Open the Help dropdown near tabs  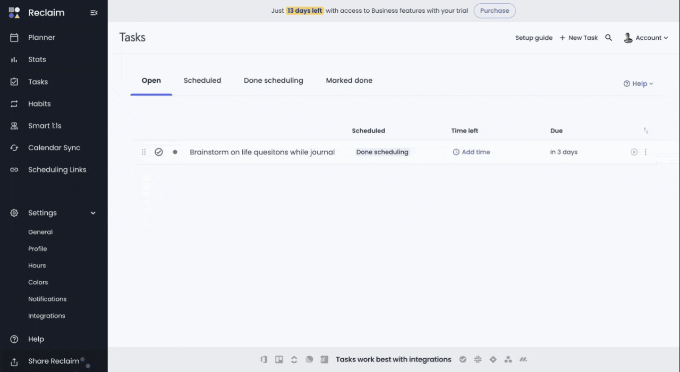coord(638,84)
